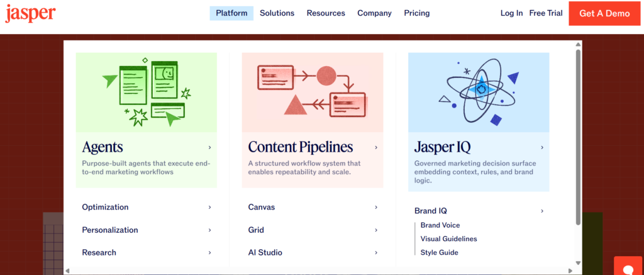Screen dimensions: 644x275
Task: Open the Platform menu
Action: [x=231, y=13]
